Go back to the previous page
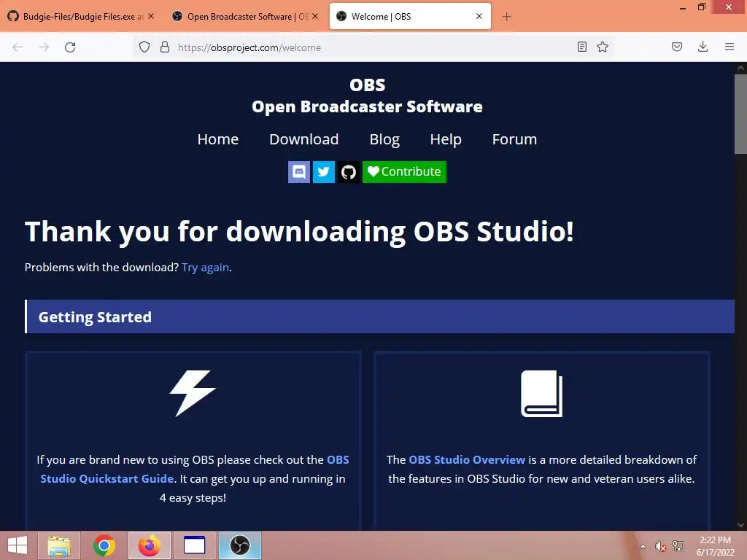Viewport: 747px width, 560px height. (18, 47)
